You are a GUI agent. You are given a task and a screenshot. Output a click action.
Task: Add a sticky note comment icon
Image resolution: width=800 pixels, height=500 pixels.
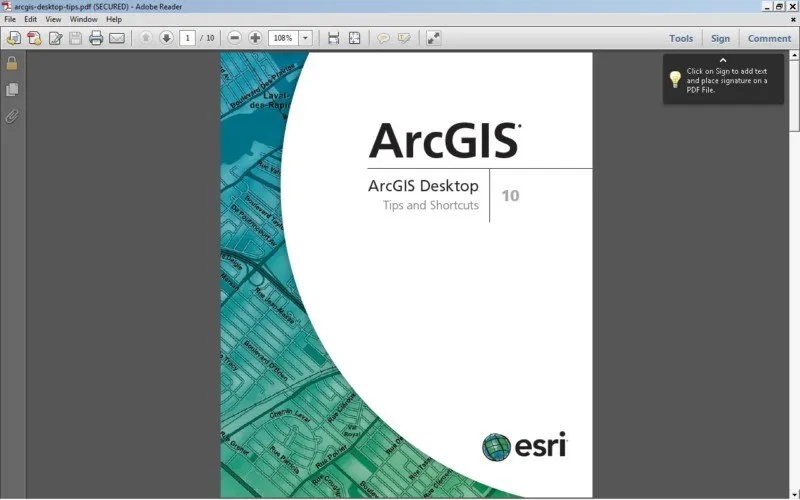click(383, 38)
